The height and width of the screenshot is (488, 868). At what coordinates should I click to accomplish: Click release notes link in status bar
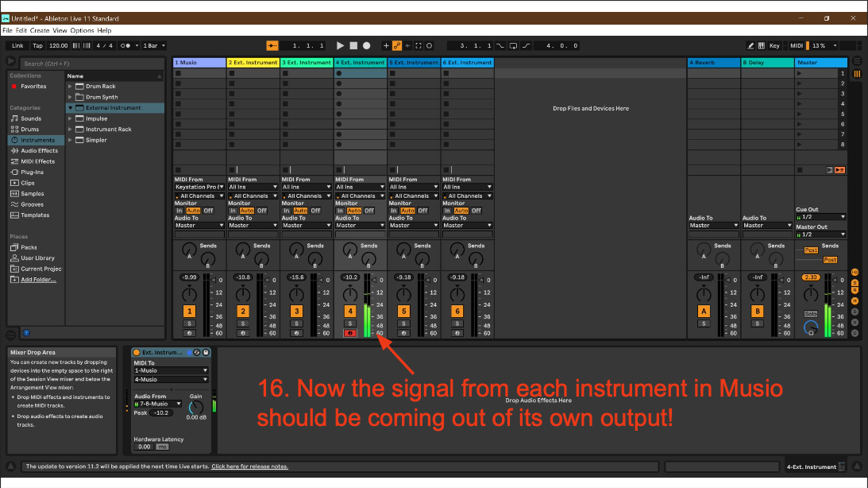(x=249, y=467)
